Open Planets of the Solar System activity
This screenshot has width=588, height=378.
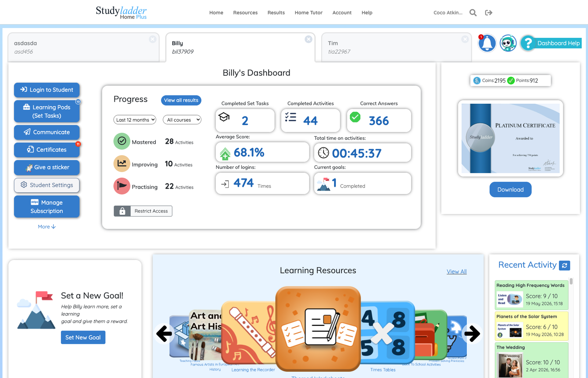pos(531,326)
